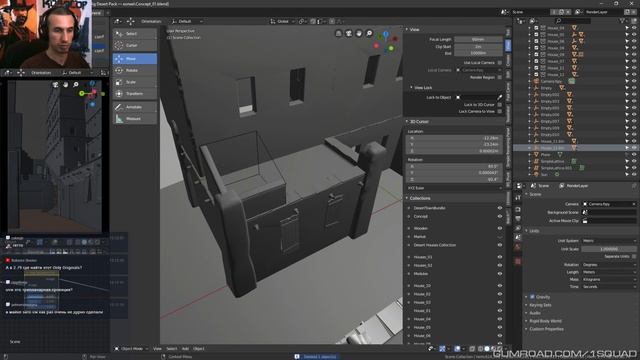Adjust the Focal Length value field
640x360 pixels.
click(x=478, y=39)
